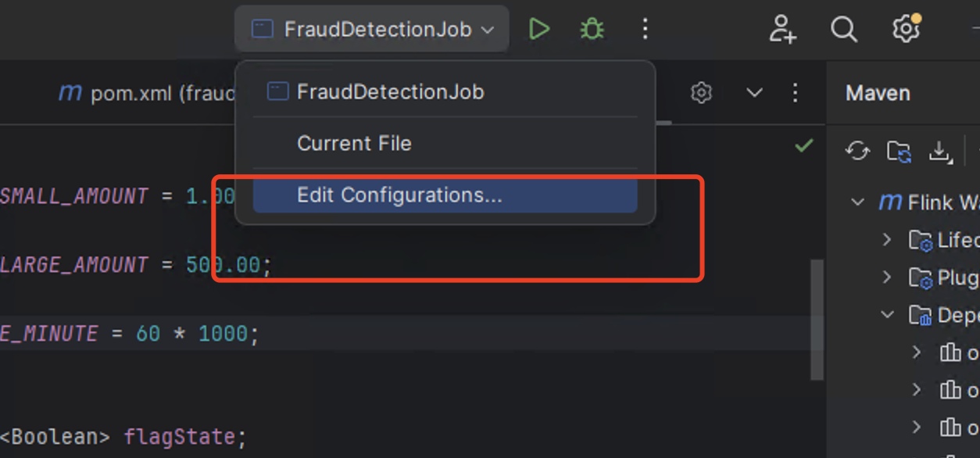Show the editor's hidden tabs chevron
Viewport: 980px width, 458px height.
pyautogui.click(x=754, y=93)
